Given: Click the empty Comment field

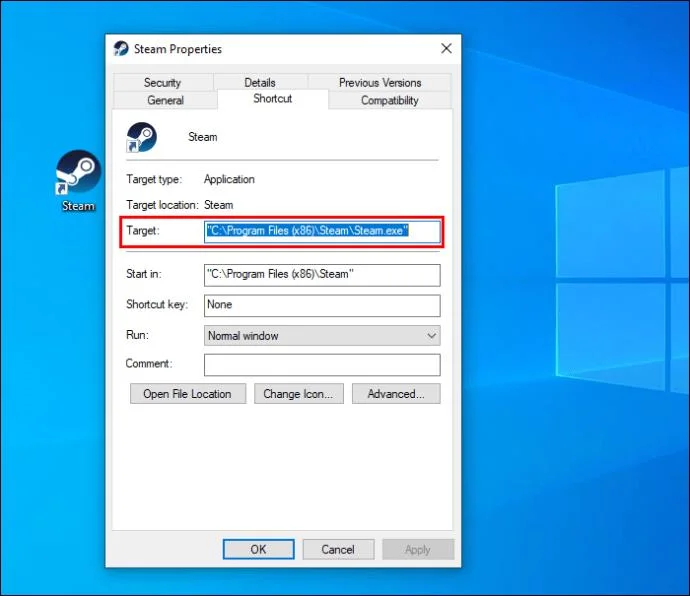Looking at the screenshot, I should 322,365.
